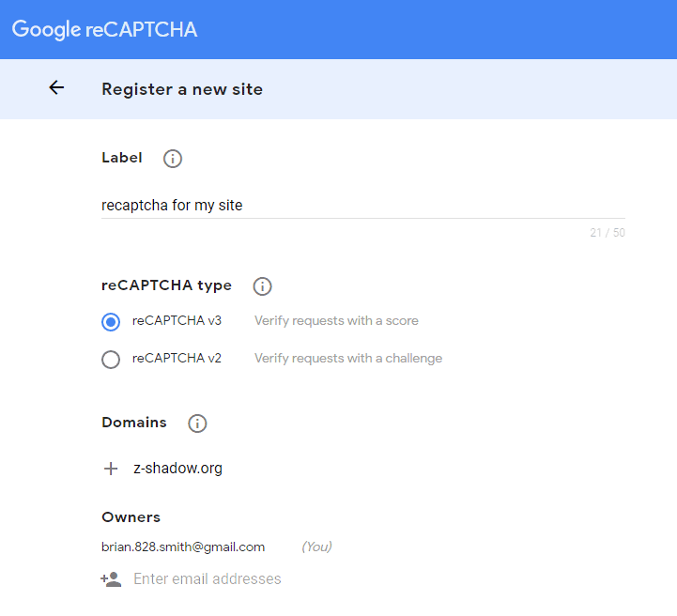Open the Label info icon
677x616 pixels.
[173, 159]
